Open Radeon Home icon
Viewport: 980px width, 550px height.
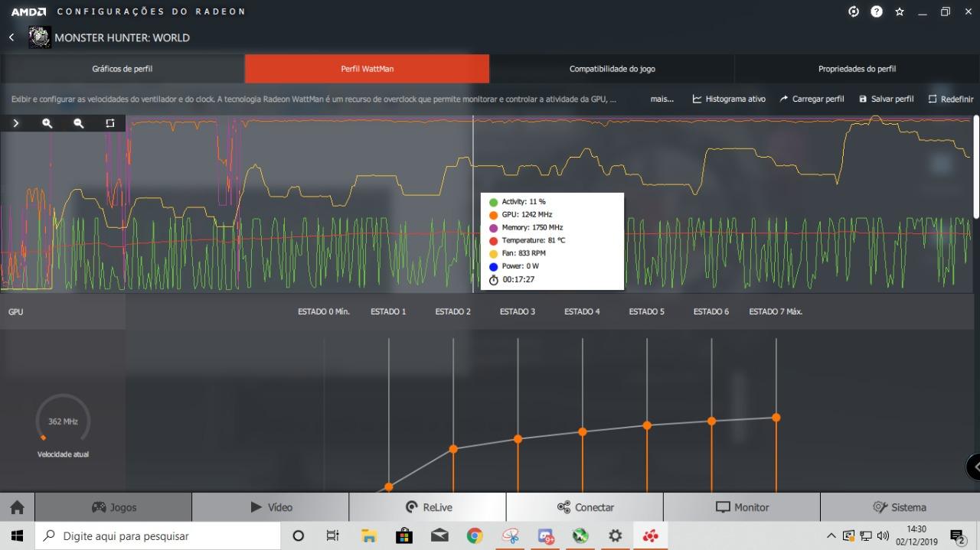pyautogui.click(x=17, y=507)
